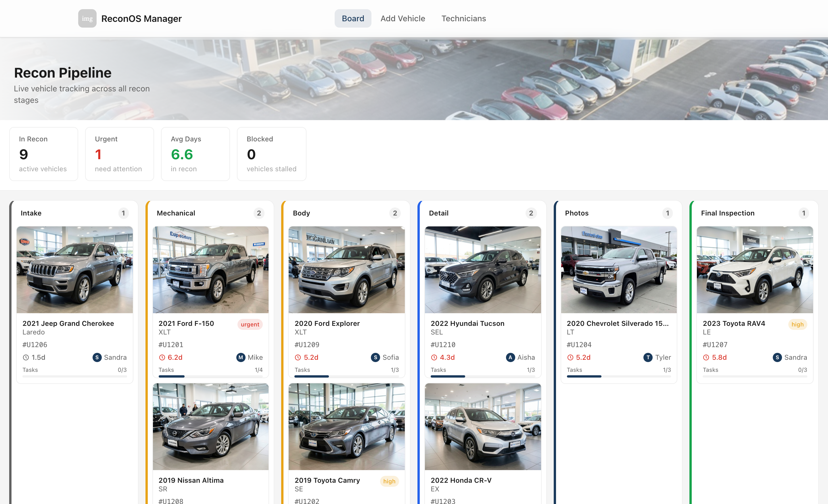This screenshot has height=504, width=828.
Task: Open the Ford Explorer photo
Action: point(346,270)
